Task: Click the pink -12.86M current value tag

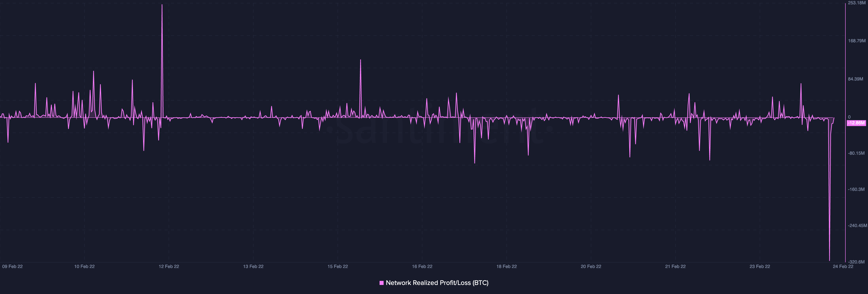Action: click(x=856, y=123)
